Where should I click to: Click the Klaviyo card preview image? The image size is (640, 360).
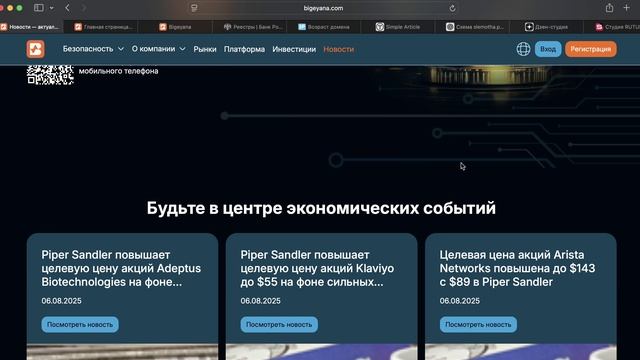pyautogui.click(x=322, y=352)
